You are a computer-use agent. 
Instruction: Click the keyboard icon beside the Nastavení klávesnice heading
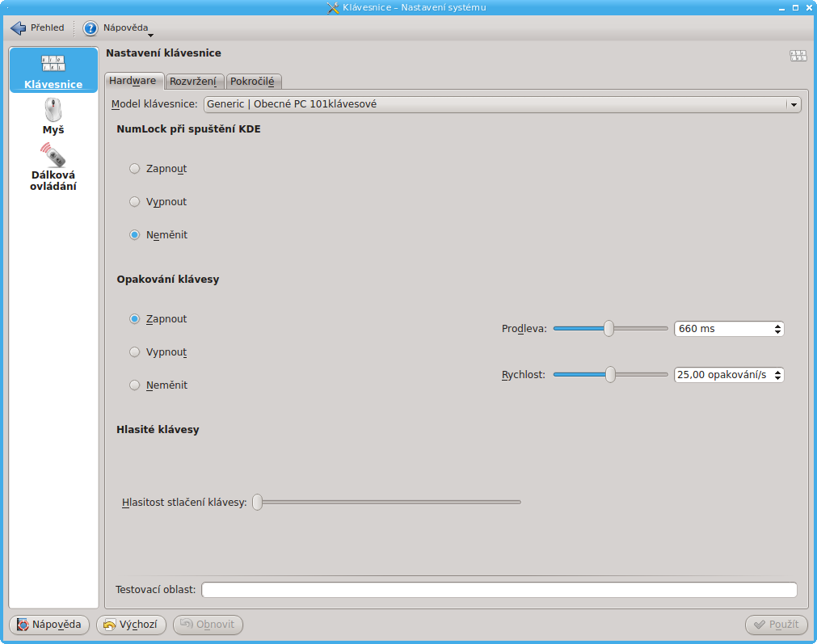click(x=798, y=55)
